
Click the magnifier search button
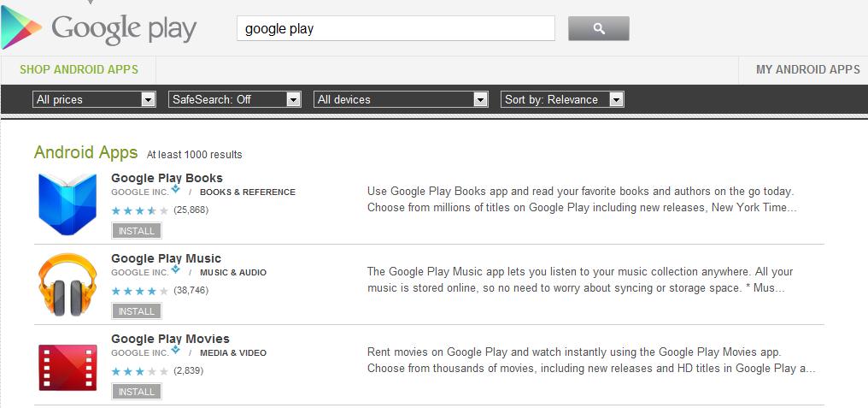point(598,28)
